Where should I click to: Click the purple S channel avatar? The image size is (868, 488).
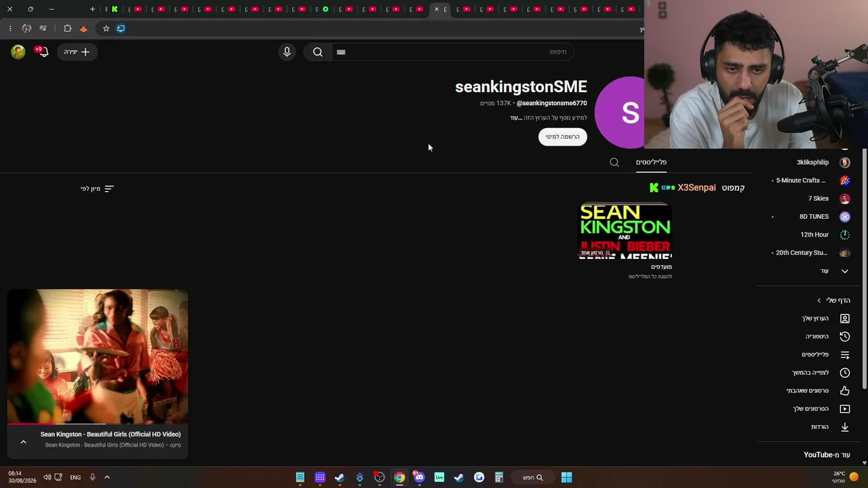[x=619, y=113]
